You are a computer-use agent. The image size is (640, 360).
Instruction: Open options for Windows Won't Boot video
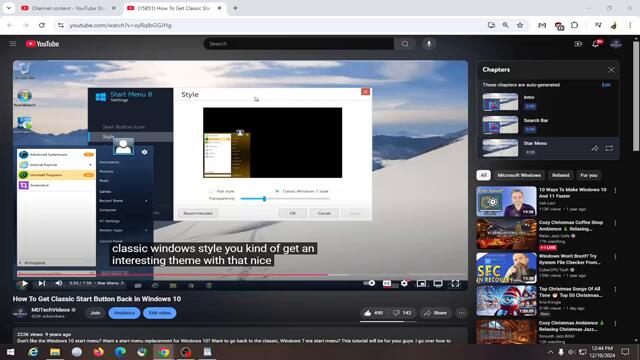(615, 257)
